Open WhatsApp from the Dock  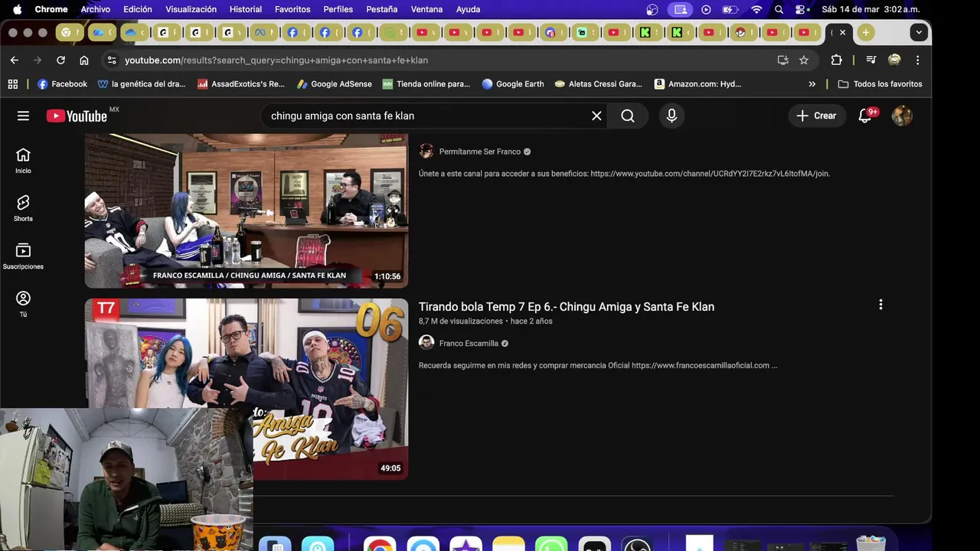tap(551, 544)
